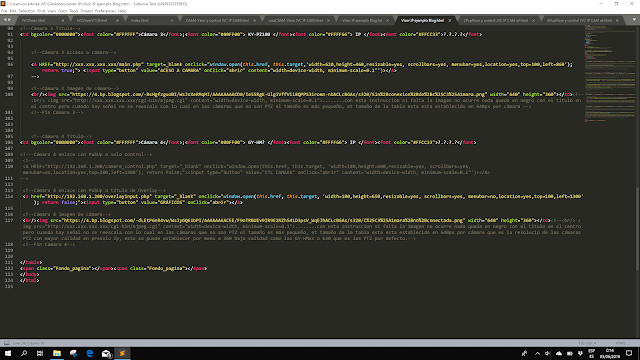Open the Help menu

pos(122,11)
